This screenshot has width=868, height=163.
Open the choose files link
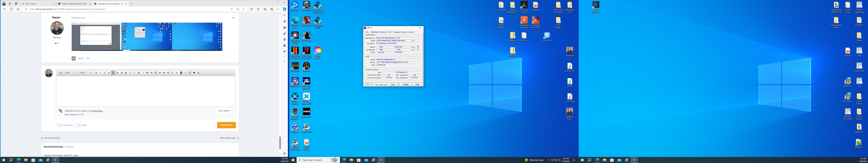(97, 111)
